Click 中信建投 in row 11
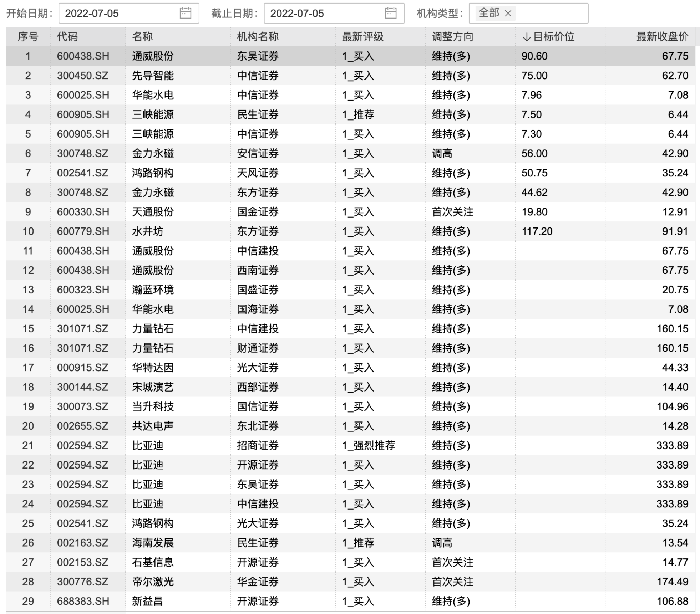 258,251
